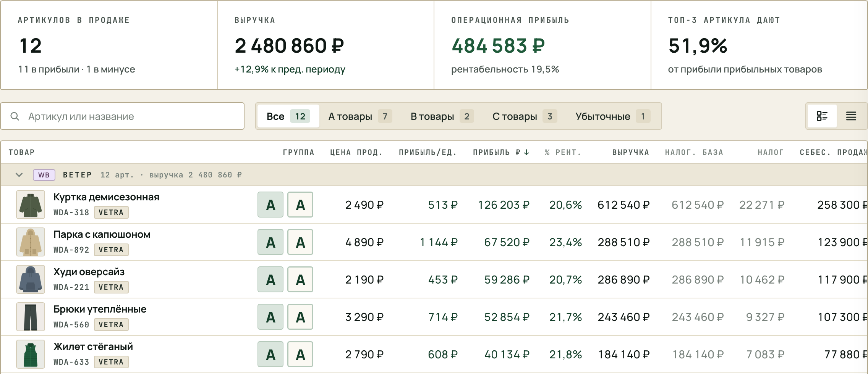
Task: Sort by Выручка column header
Action: coord(631,152)
